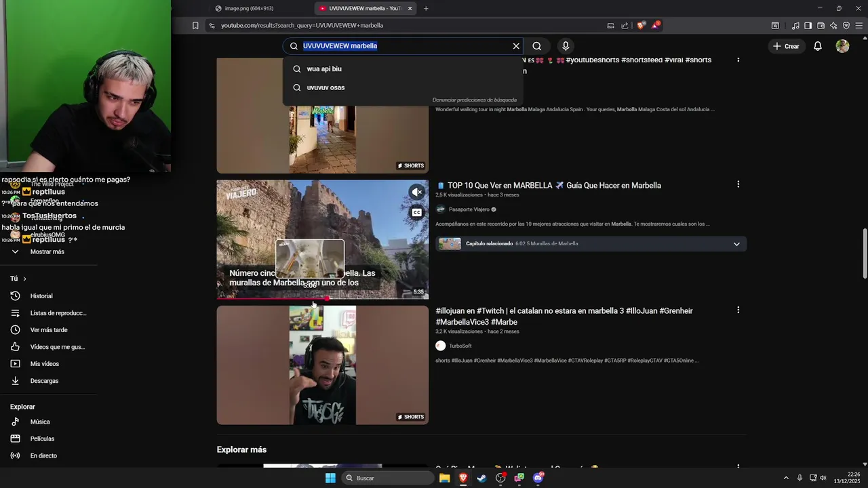This screenshot has width=868, height=488.
Task: Open Brave Rewards triangle icon
Action: (x=656, y=26)
